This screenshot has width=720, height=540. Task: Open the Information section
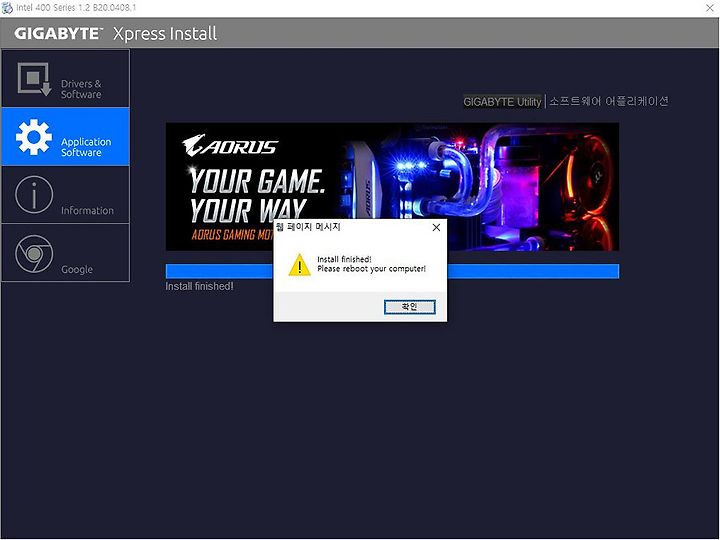66,195
